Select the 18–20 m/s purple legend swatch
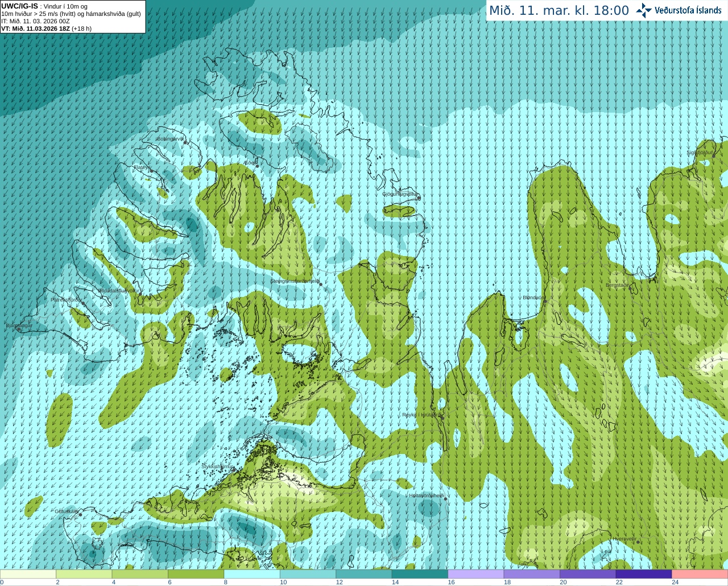 pyautogui.click(x=532, y=574)
